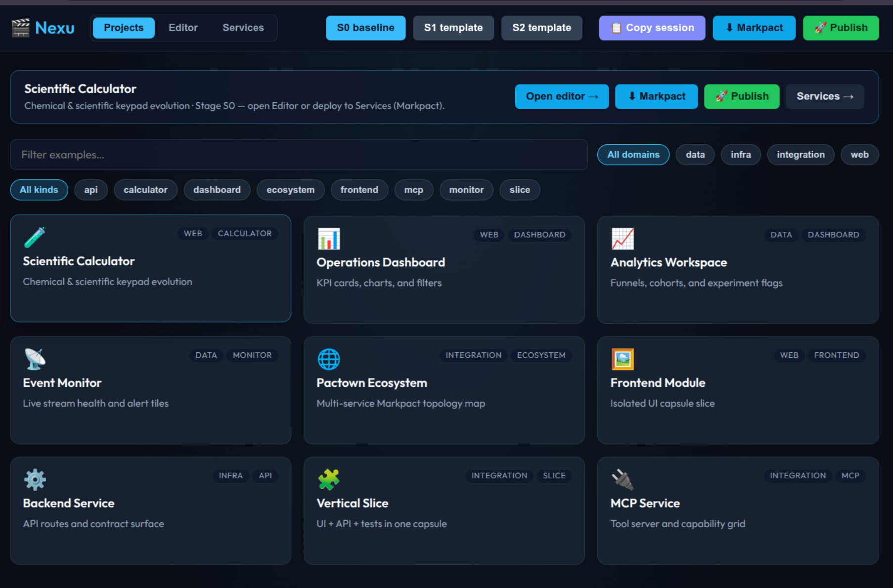Filter by the infra domain chip

[741, 155]
